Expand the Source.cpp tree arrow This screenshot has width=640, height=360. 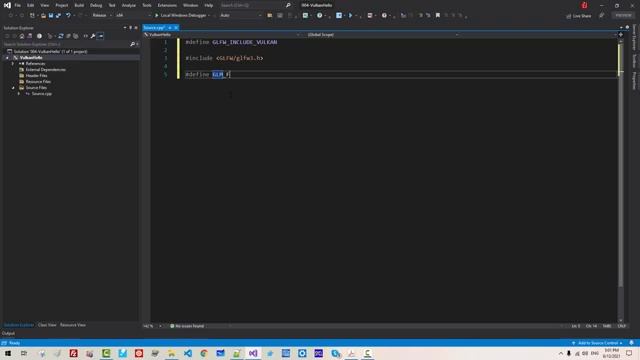pyautogui.click(x=19, y=94)
